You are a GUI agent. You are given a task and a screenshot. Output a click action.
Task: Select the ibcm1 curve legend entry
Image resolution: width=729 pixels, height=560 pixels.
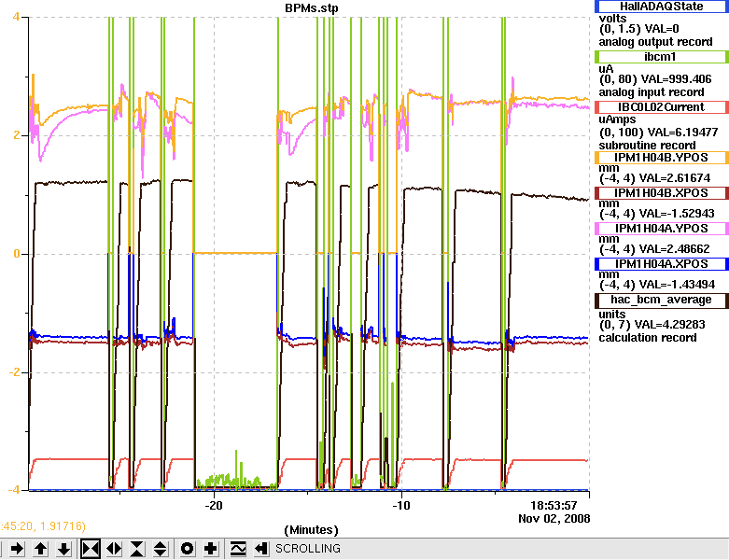tap(661, 57)
